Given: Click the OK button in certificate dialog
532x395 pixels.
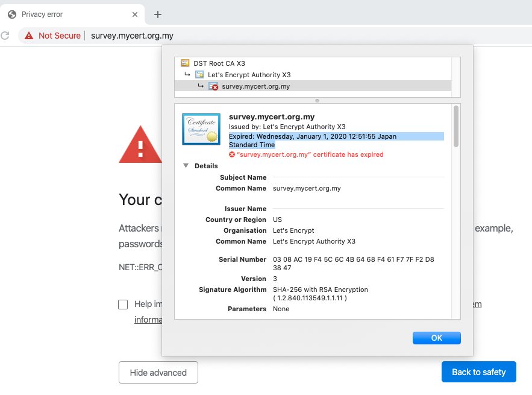Looking at the screenshot, I should pyautogui.click(x=436, y=338).
